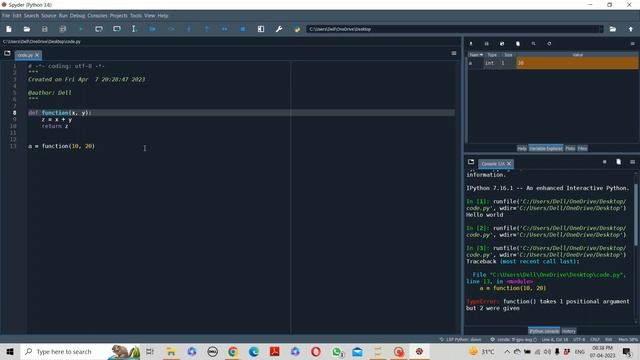Viewport: 640px width, 360px height.
Task: Switch to History bottom tab
Action: tap(569, 331)
